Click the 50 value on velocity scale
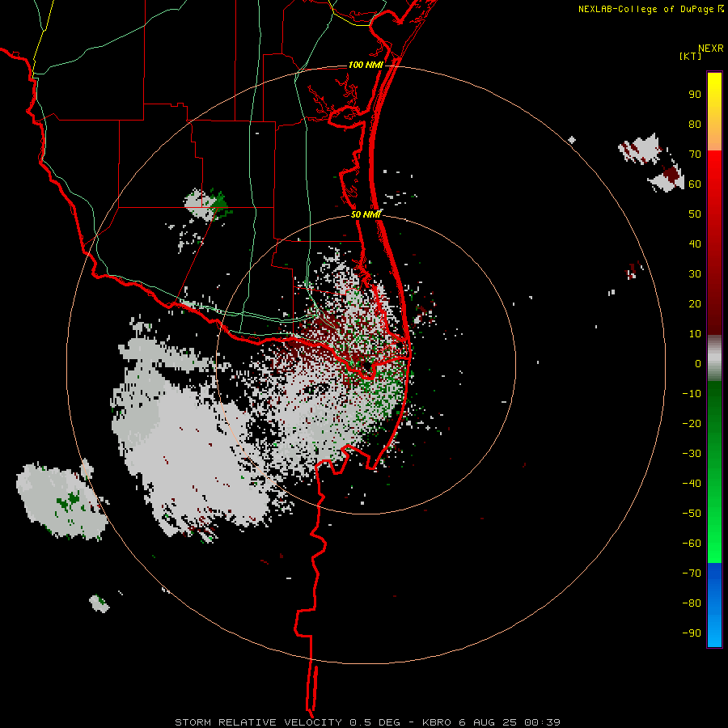 695,214
